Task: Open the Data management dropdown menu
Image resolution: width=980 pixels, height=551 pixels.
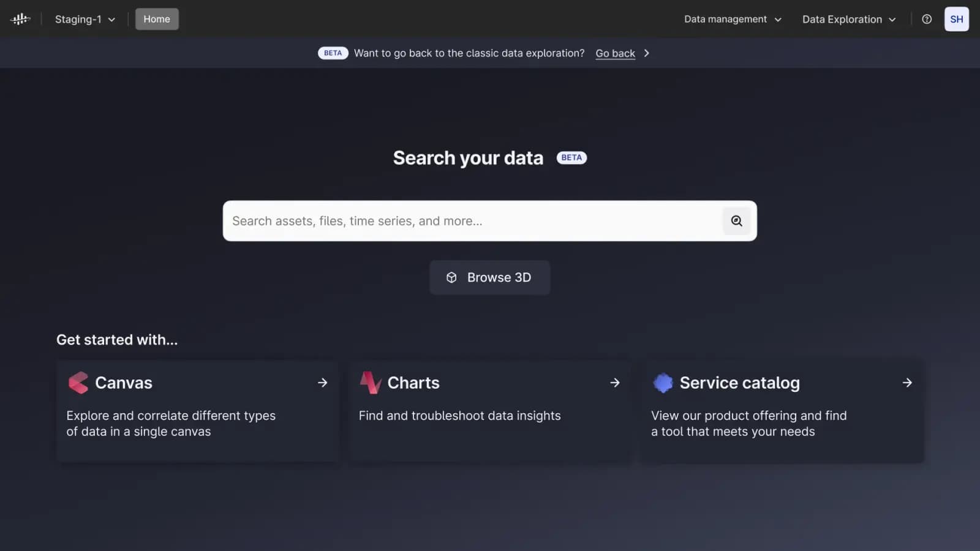Action: (733, 19)
